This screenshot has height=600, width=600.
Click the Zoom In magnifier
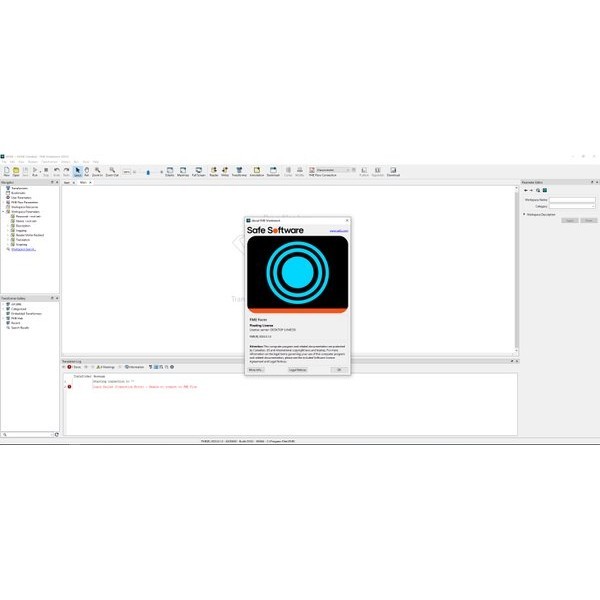pos(97,171)
